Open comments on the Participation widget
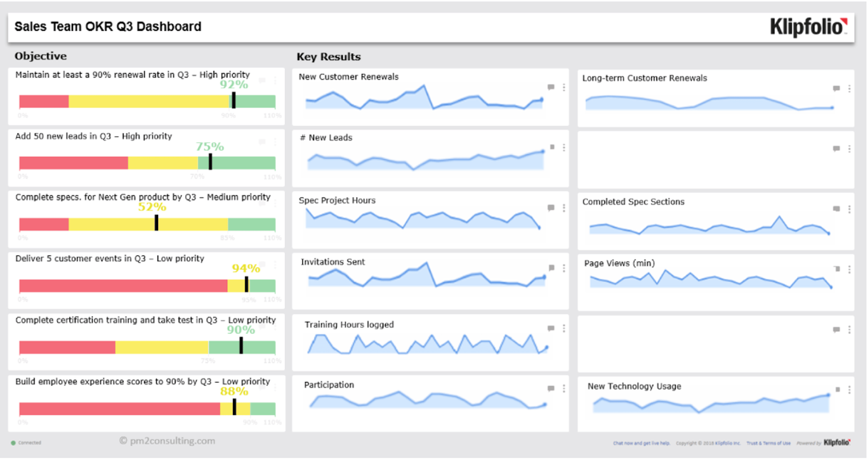 point(551,388)
